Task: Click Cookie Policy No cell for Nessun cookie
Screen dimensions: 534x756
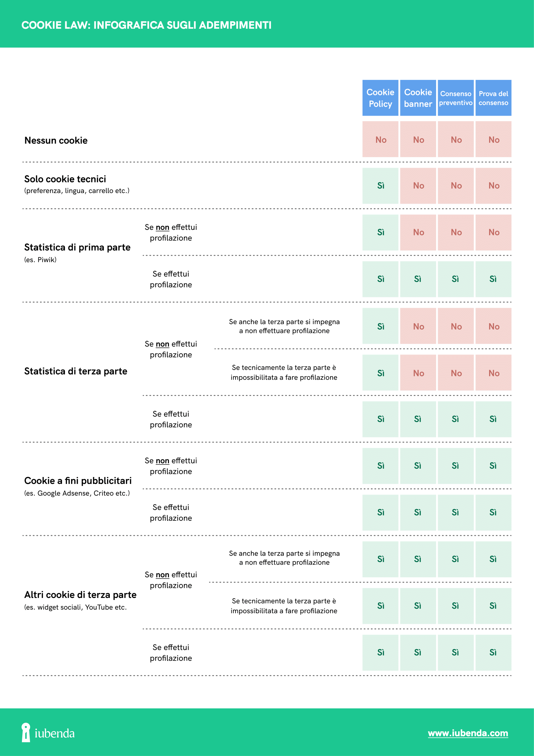Action: tap(380, 140)
